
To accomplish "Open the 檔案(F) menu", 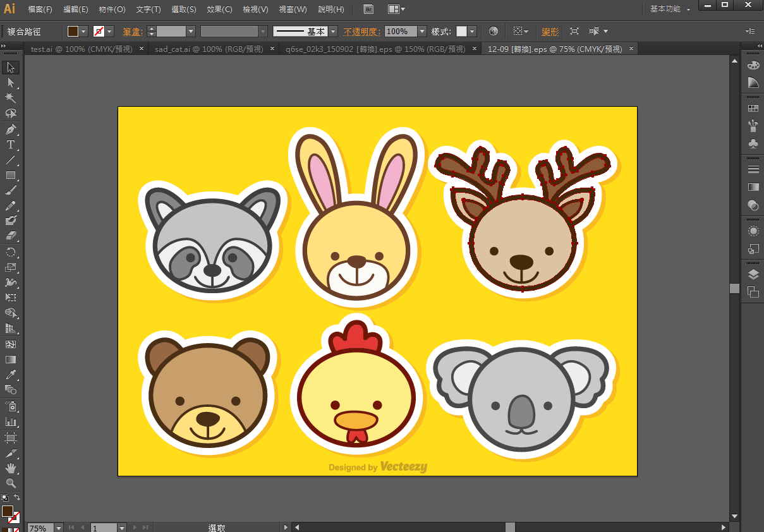I will (40, 9).
